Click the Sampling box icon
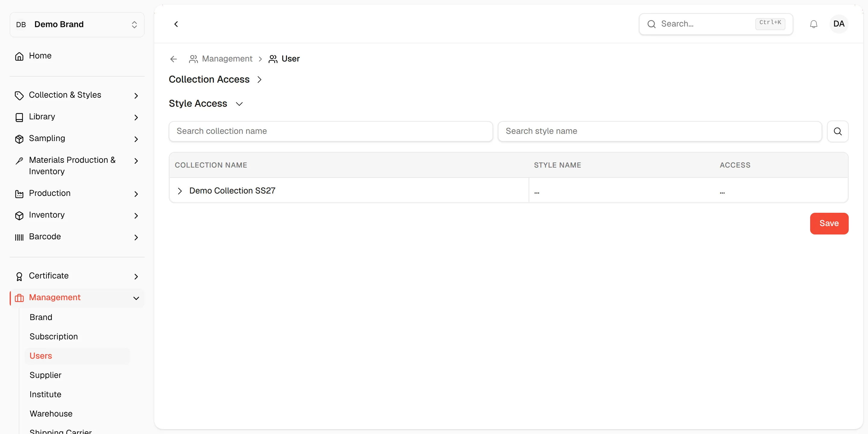This screenshot has height=434, width=868. tap(19, 139)
